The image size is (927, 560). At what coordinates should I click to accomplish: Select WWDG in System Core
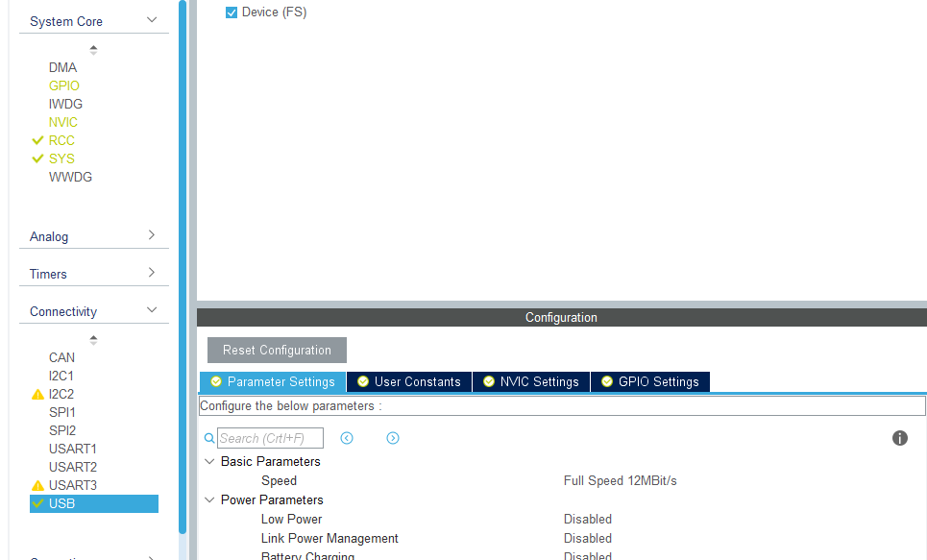70,178
